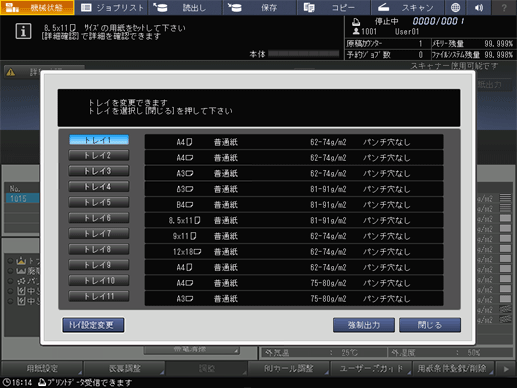Screen dimensions: 517x388
Task: Open the 保存 store tab
Action: tap(260, 7)
